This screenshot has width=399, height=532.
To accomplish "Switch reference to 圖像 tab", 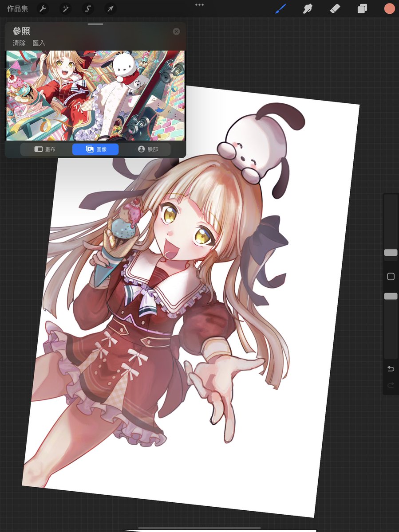I will (95, 149).
